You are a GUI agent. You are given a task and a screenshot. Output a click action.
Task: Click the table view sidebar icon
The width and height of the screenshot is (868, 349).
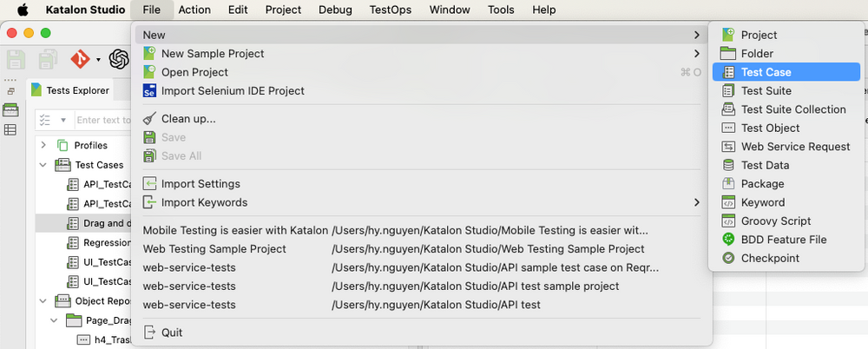coord(10,130)
